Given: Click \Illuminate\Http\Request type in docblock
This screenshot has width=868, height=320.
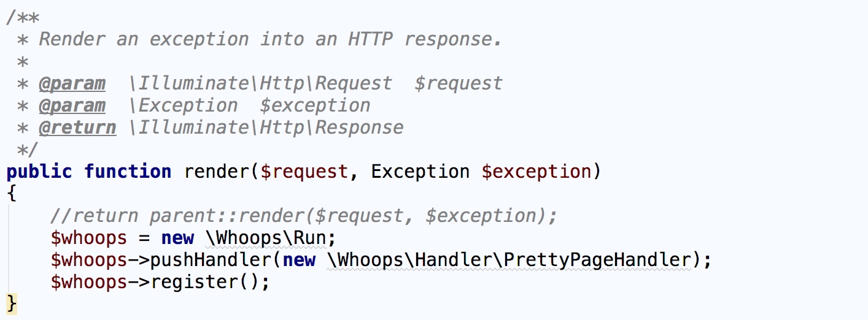Looking at the screenshot, I should (260, 83).
